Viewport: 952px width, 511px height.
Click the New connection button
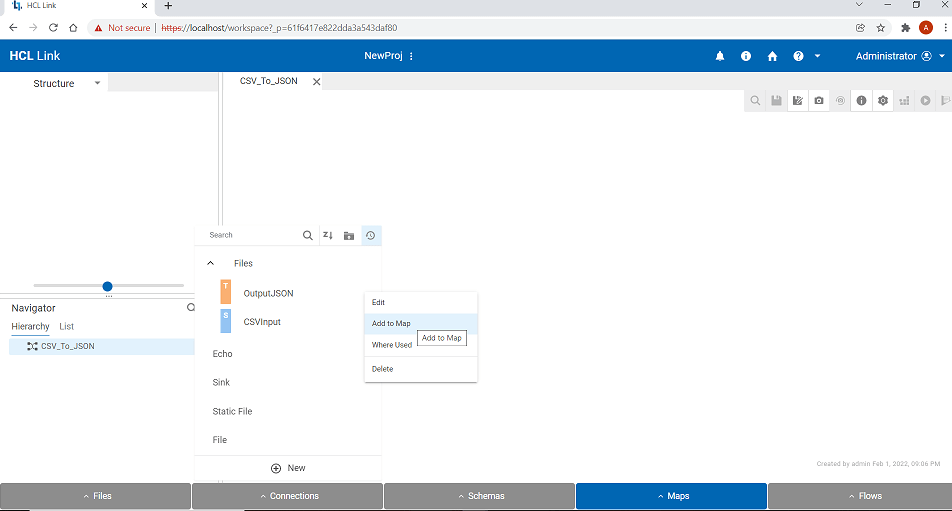pyautogui.click(x=288, y=468)
